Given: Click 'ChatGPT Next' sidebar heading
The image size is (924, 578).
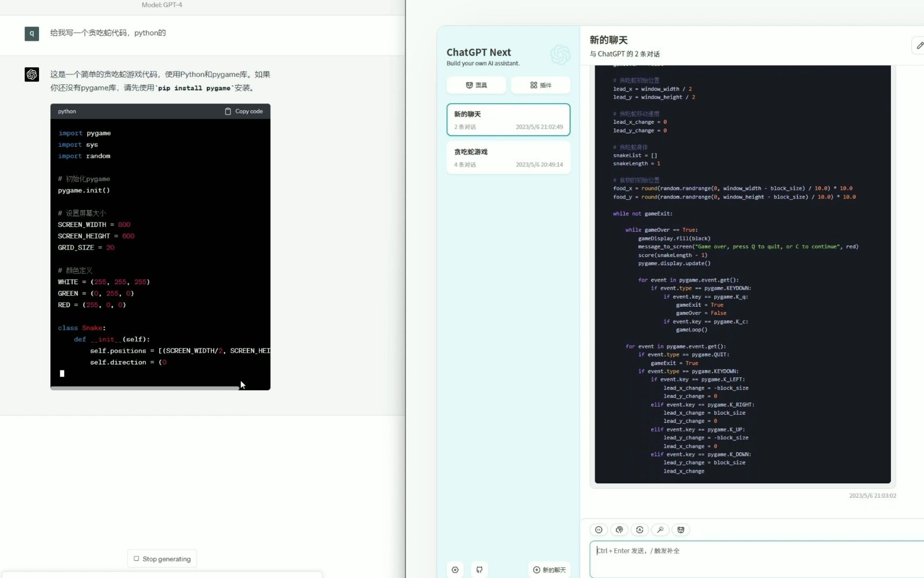Looking at the screenshot, I should [x=479, y=52].
